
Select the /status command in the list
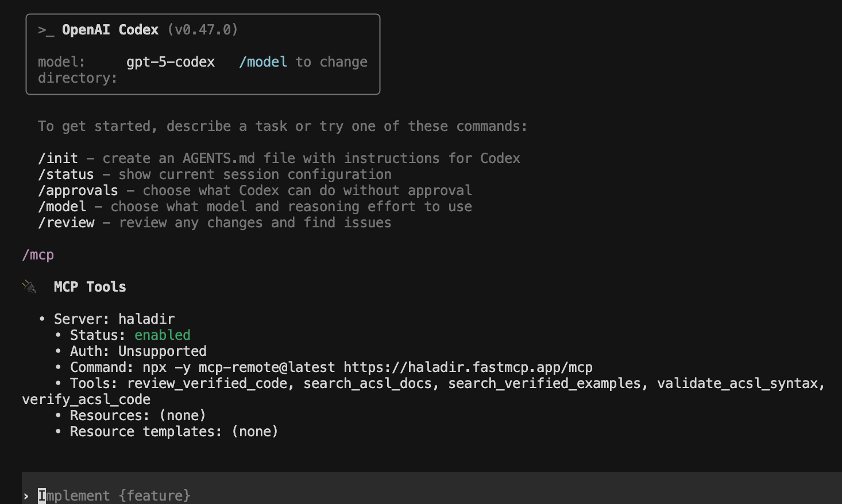66,175
